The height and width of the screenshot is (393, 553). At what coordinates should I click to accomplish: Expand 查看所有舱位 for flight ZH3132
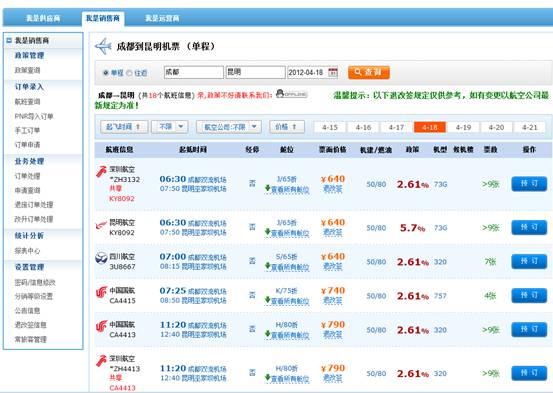tap(287, 189)
